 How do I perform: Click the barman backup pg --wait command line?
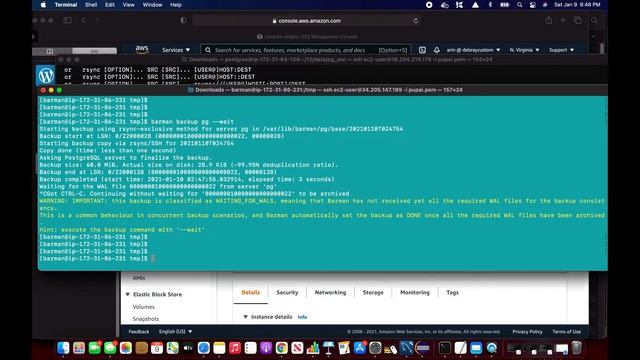[137, 122]
